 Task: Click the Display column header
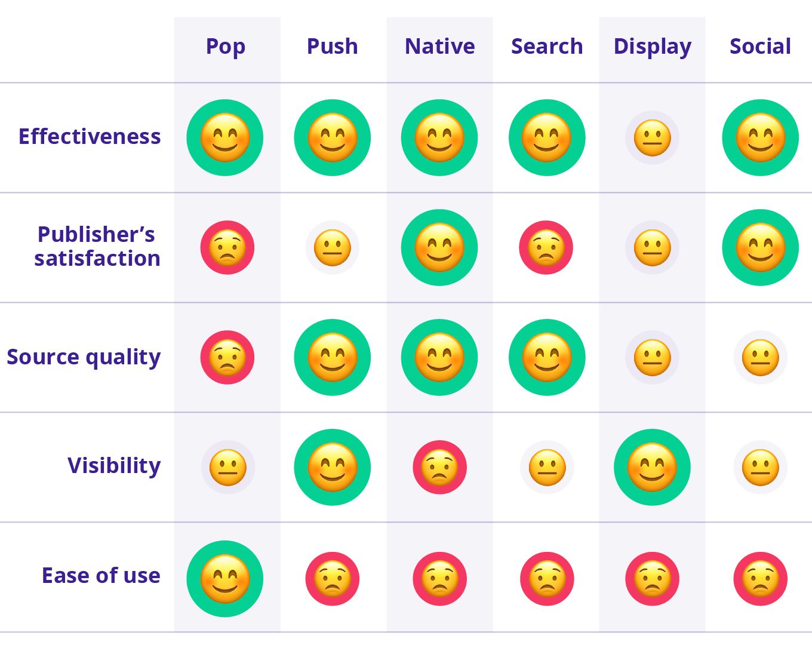tap(653, 47)
